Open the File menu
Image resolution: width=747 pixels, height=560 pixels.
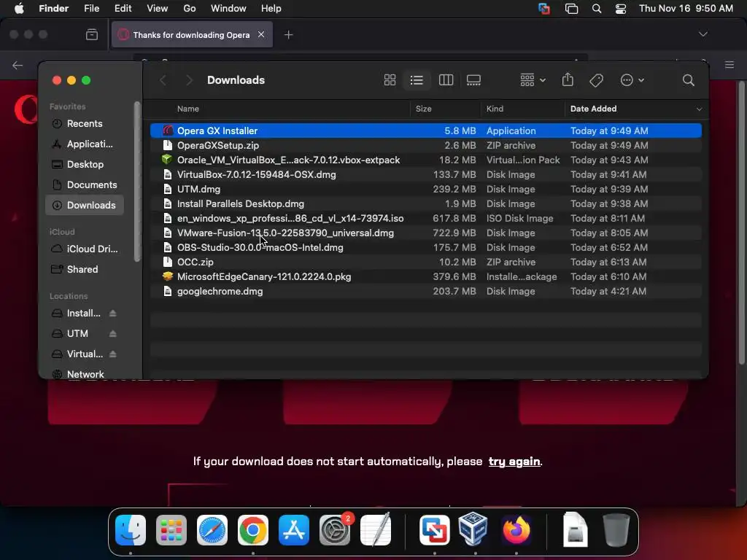pyautogui.click(x=91, y=9)
